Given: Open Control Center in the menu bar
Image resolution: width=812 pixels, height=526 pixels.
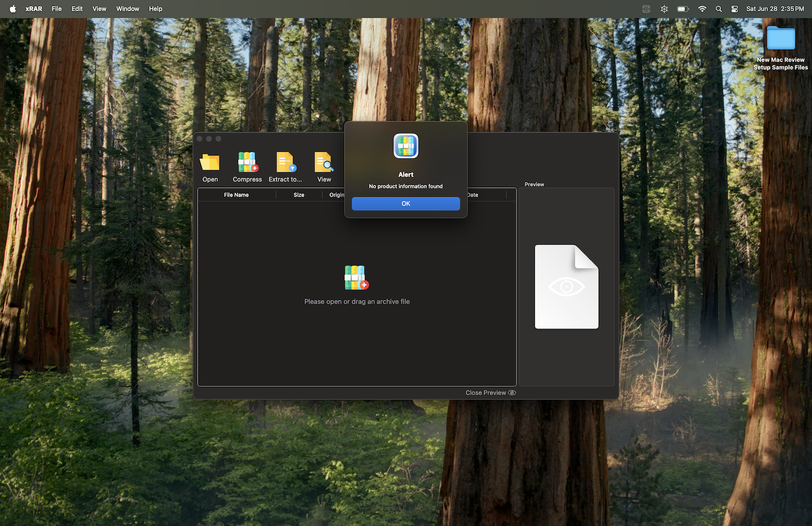Looking at the screenshot, I should point(734,9).
